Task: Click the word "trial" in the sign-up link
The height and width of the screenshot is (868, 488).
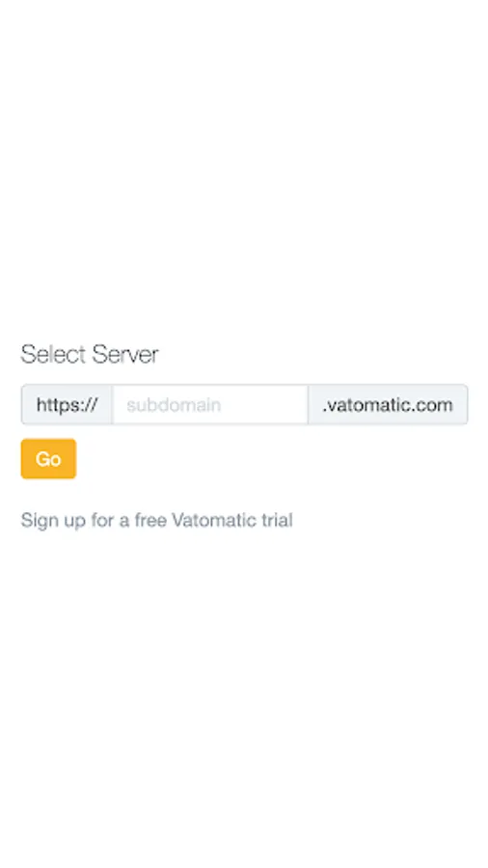Action: [x=277, y=520]
